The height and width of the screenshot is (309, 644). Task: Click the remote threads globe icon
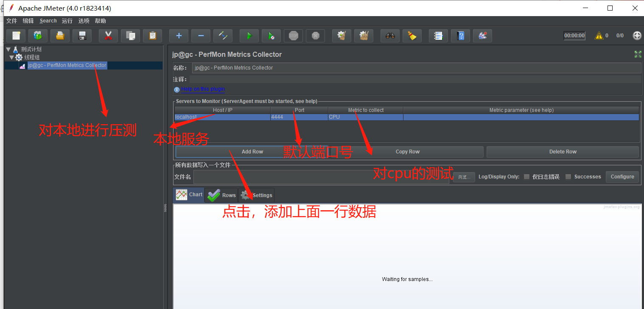click(x=637, y=36)
